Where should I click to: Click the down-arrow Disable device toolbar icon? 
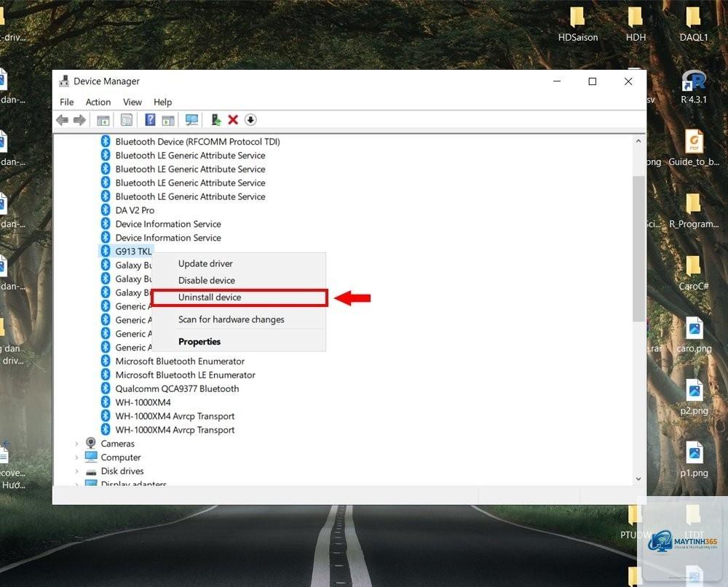(x=250, y=120)
